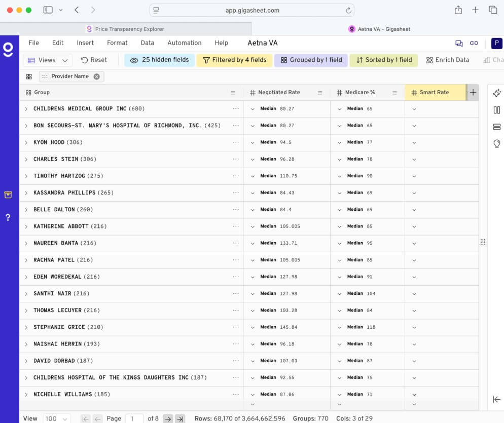Image resolution: width=504 pixels, height=423 pixels.
Task: Open the Format menu
Action: pyautogui.click(x=117, y=43)
